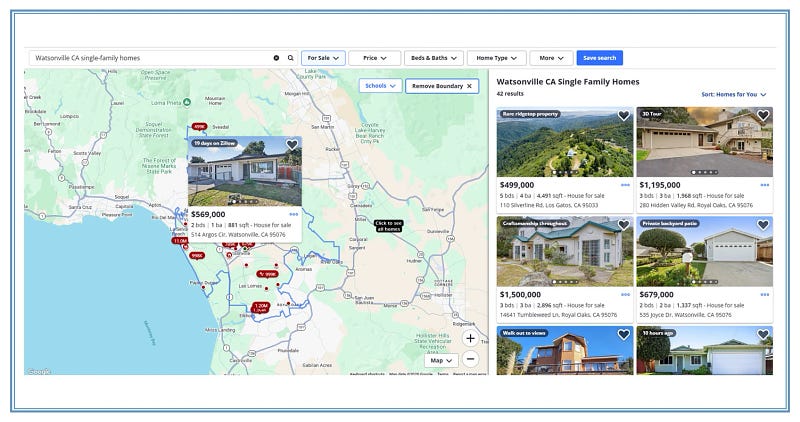Open the Home Type filter dropdown
The height and width of the screenshot is (422, 800).
[x=496, y=58]
